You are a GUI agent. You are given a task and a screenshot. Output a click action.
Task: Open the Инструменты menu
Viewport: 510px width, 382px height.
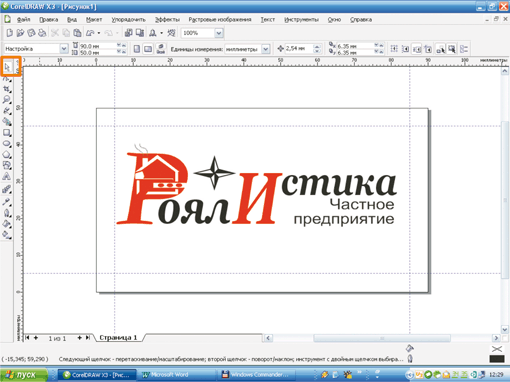point(301,20)
